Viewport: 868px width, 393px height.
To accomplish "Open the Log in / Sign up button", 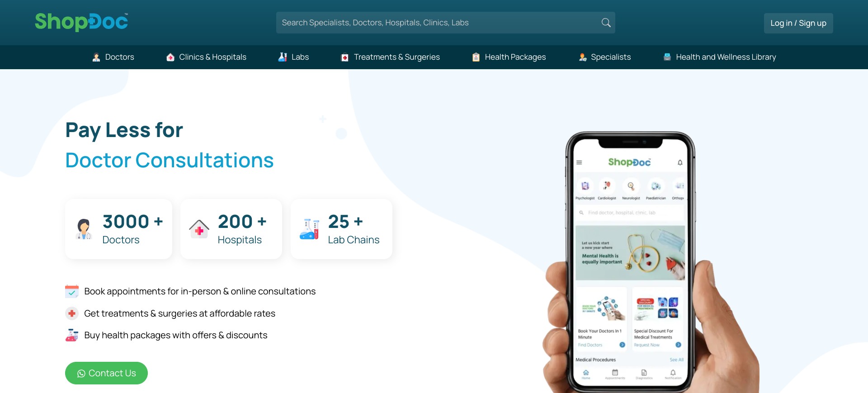I will (798, 23).
